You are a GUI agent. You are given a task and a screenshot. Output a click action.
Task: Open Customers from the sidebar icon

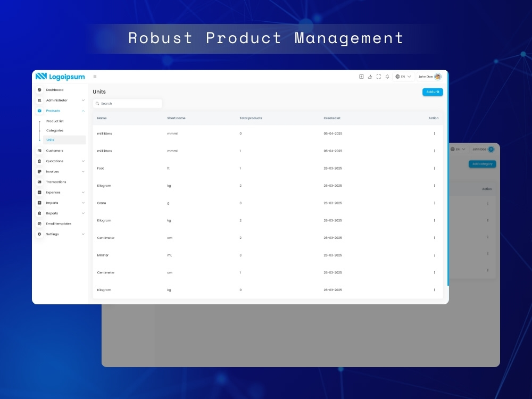[39, 151]
